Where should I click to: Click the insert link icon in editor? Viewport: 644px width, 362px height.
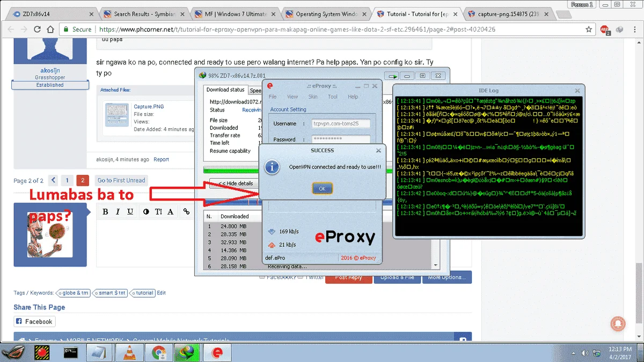[186, 212]
